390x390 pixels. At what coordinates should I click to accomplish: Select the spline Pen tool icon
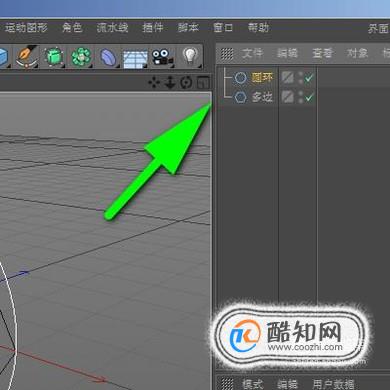(x=27, y=56)
